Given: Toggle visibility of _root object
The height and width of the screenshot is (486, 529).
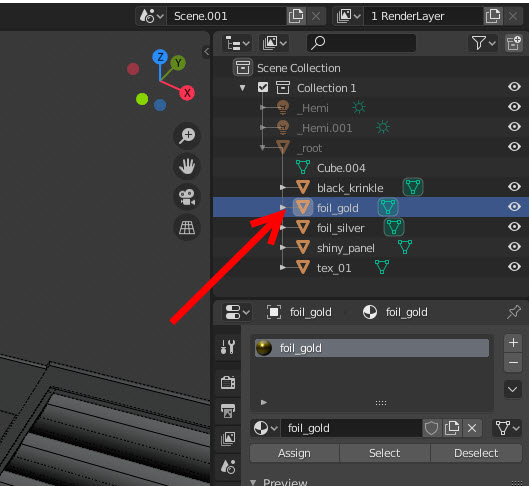Looking at the screenshot, I should point(514,146).
